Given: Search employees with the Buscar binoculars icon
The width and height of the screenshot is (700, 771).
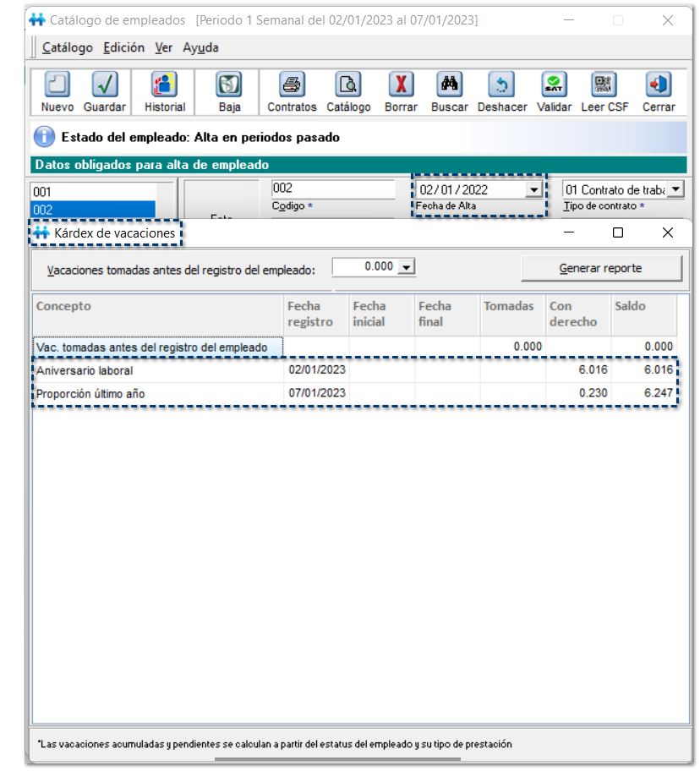Looking at the screenshot, I should click(449, 85).
